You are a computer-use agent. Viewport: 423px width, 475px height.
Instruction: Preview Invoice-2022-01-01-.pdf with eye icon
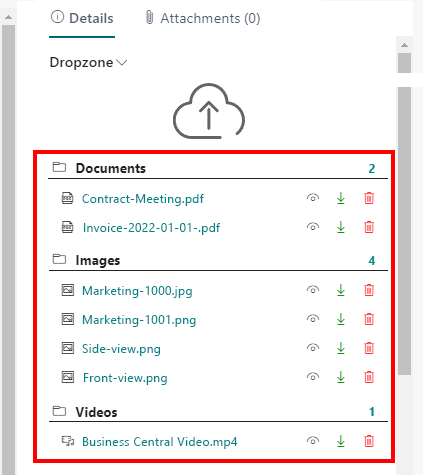click(x=313, y=227)
